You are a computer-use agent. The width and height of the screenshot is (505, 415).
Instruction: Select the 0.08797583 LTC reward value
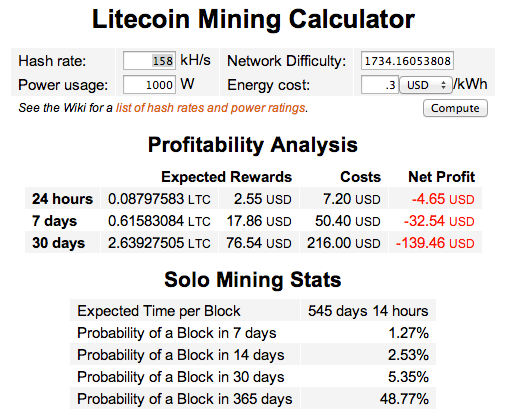159,199
